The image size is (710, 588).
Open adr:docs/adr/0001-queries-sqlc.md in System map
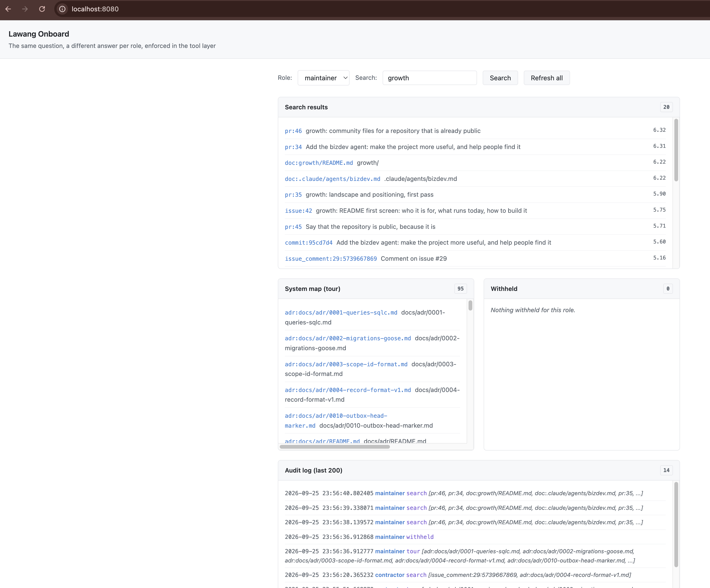(x=341, y=312)
